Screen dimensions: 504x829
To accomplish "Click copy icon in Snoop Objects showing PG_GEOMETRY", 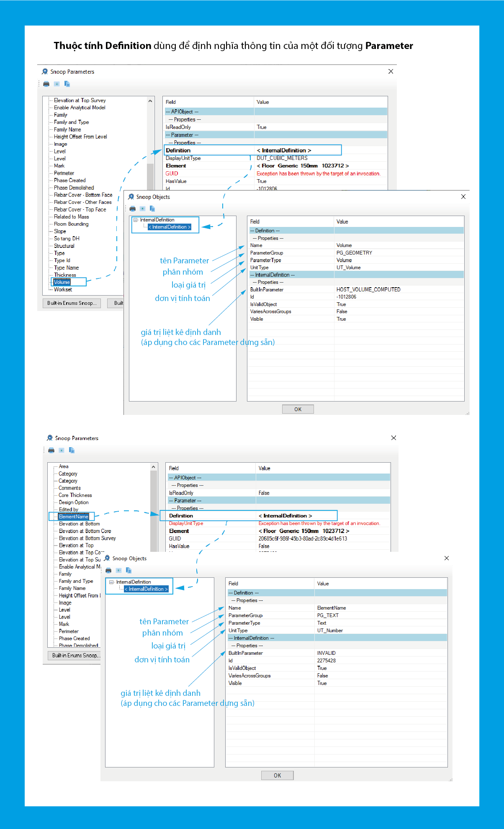I will pos(152,209).
